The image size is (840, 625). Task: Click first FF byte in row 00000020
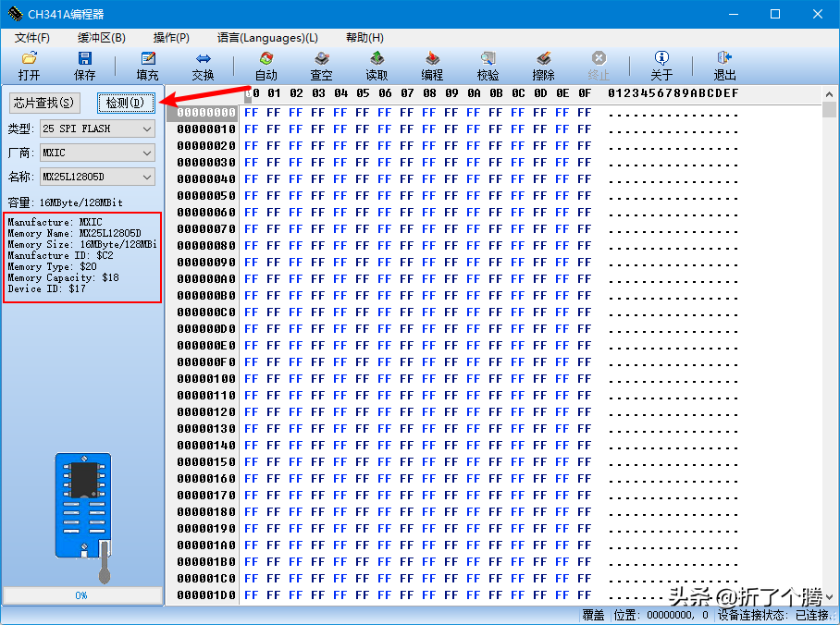(x=252, y=146)
